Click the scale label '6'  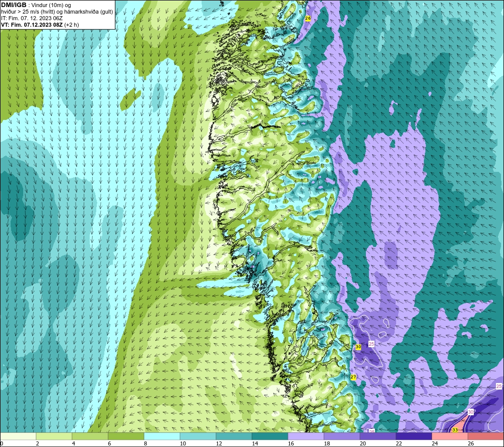[109, 443]
